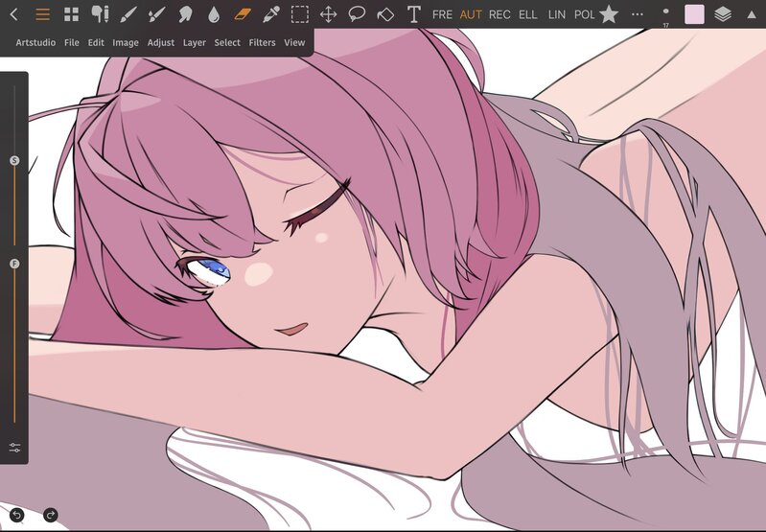This screenshot has height=532, width=766.
Task: Select the Paintbrush tool
Action: (128, 14)
